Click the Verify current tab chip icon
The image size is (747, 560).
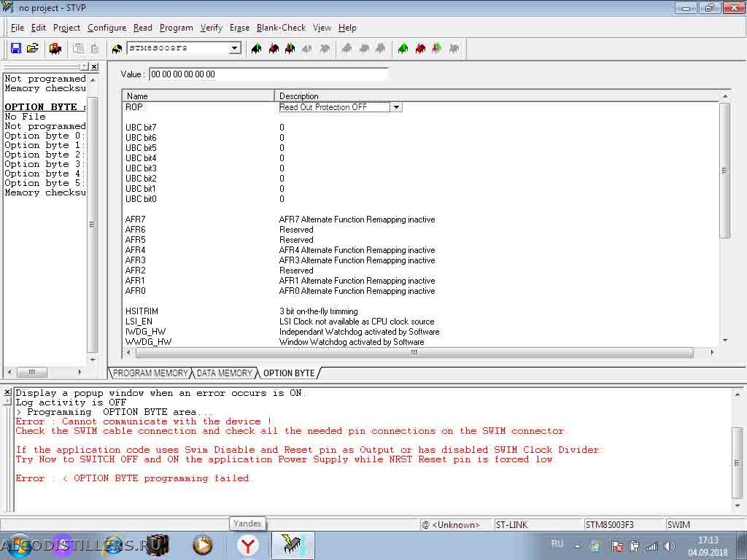tap(290, 48)
